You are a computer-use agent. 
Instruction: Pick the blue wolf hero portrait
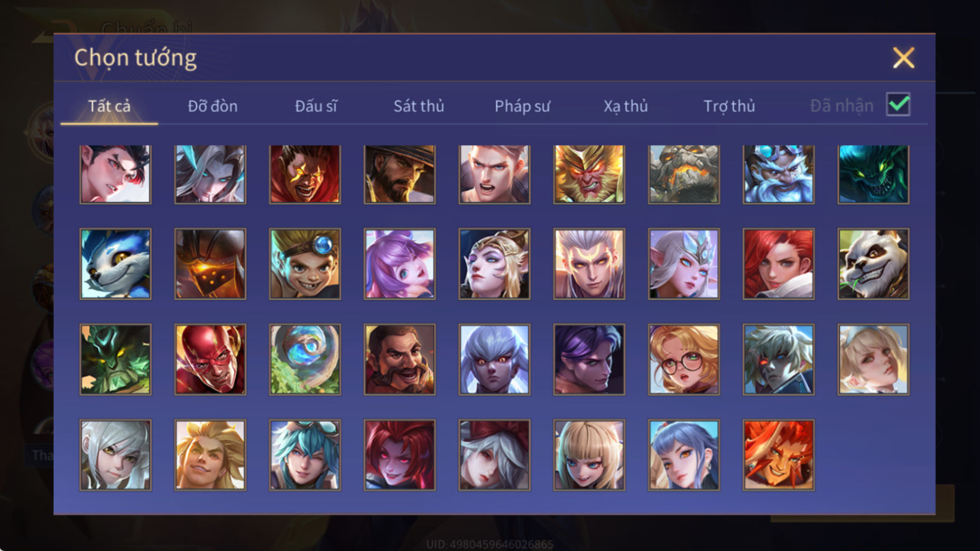coord(115,264)
